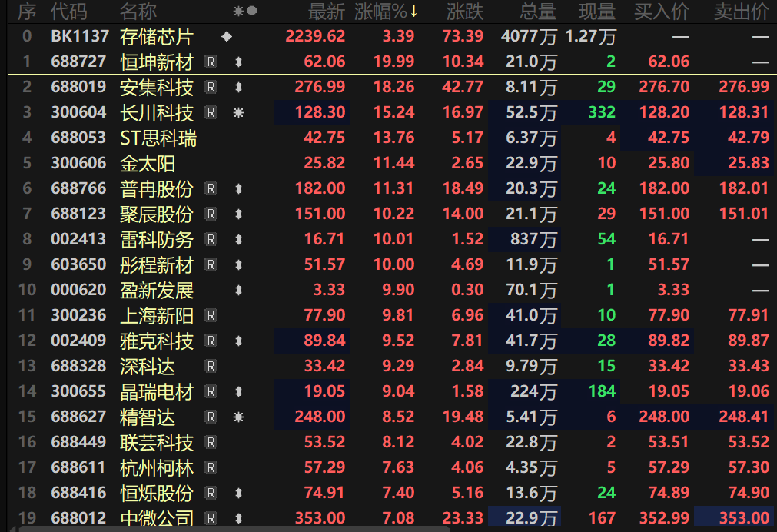
Task: Sort the list by 总量 column
Action: (538, 12)
